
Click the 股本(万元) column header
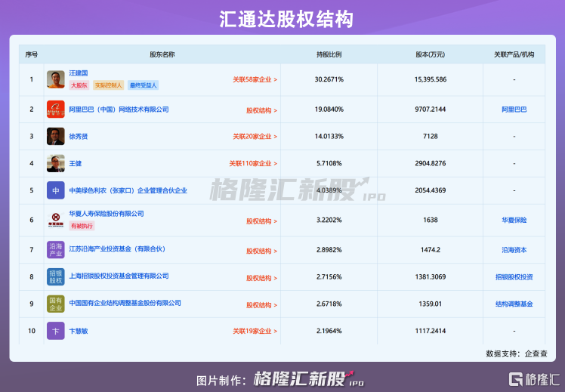point(430,54)
